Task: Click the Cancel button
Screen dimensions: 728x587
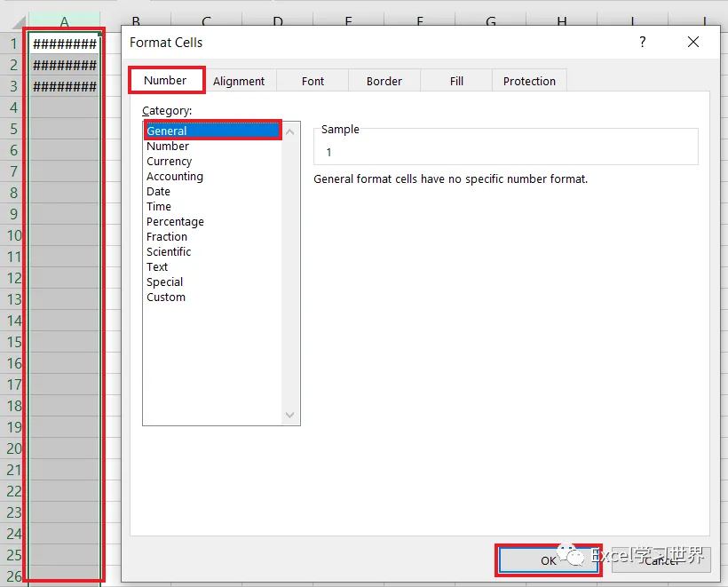Action: coord(661,560)
